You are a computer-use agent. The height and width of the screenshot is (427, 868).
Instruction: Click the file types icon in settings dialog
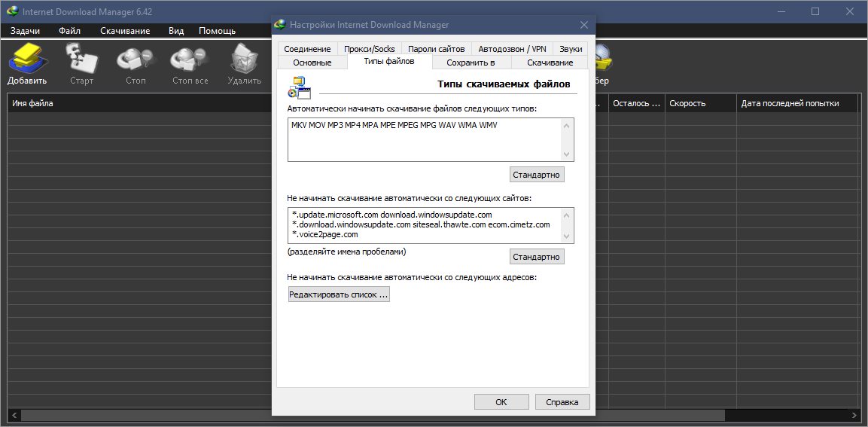click(300, 87)
